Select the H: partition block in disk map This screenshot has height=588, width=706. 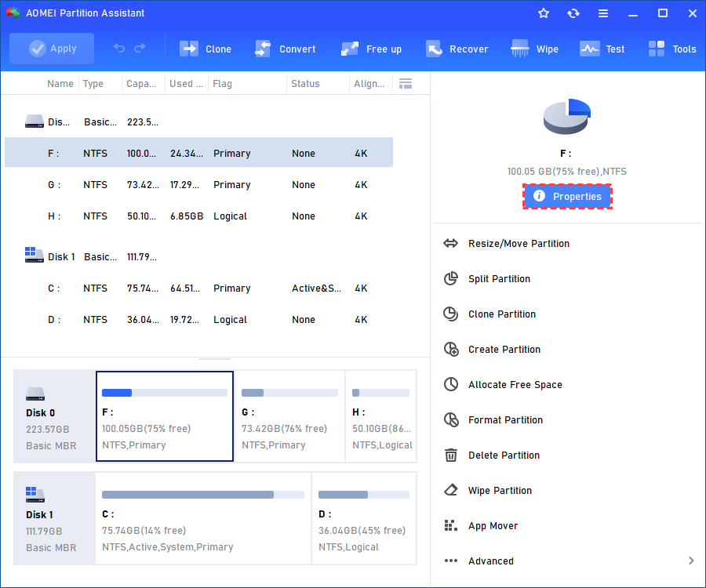coord(381,416)
